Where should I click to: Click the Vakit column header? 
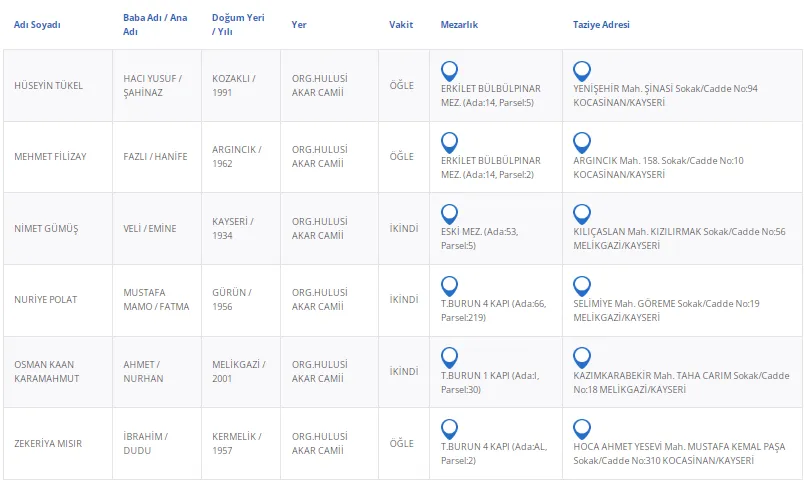tap(401, 24)
